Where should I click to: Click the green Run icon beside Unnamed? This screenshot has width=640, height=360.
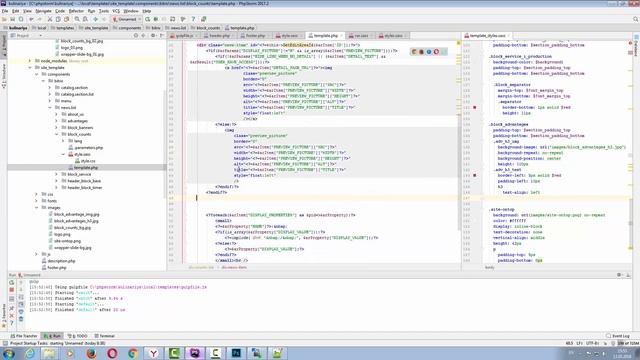tap(147, 19)
